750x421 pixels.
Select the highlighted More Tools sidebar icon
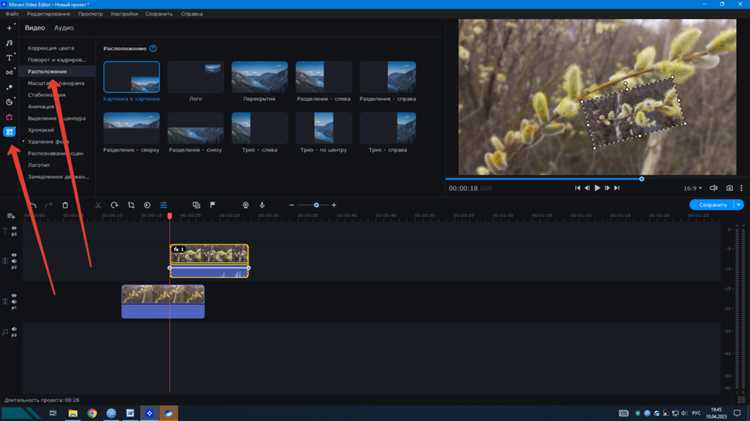[x=9, y=132]
